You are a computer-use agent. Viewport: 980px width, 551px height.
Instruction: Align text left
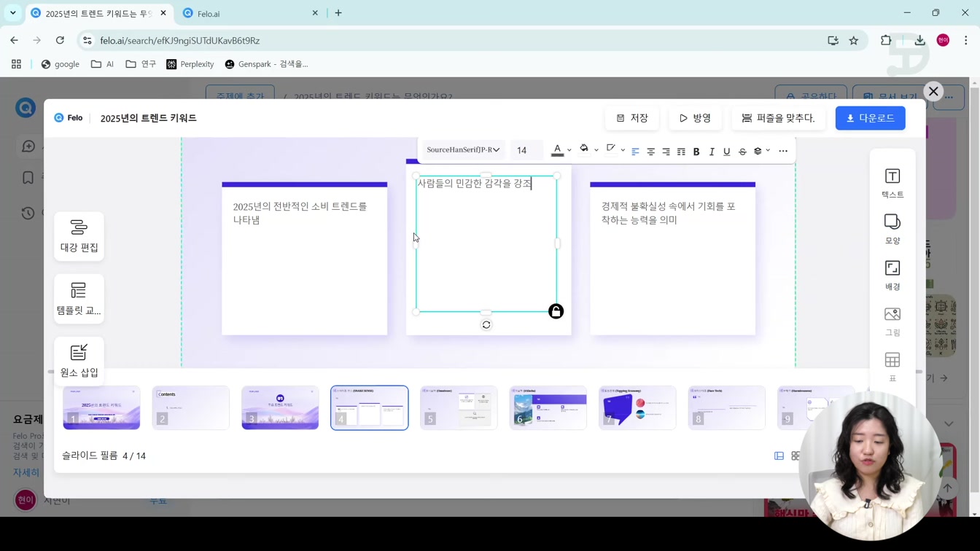tap(635, 152)
